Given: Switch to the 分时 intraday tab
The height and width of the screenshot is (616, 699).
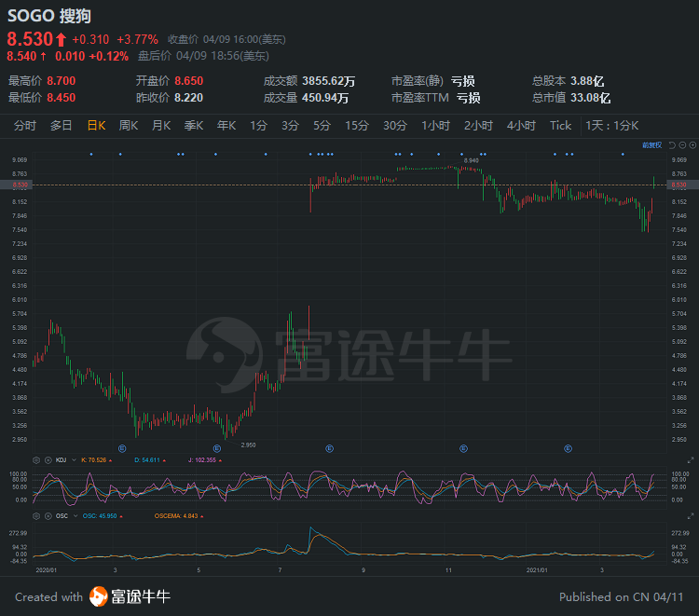Looking at the screenshot, I should click(x=25, y=126).
